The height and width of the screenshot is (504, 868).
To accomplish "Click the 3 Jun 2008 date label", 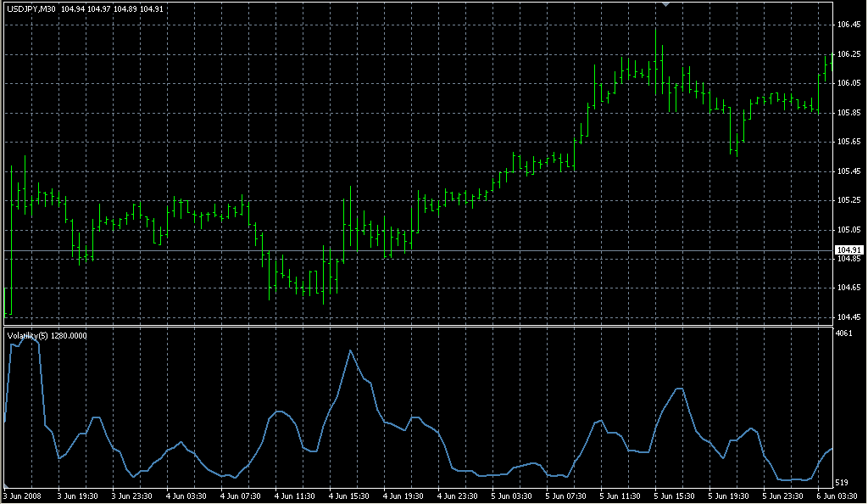I will pos(23,496).
